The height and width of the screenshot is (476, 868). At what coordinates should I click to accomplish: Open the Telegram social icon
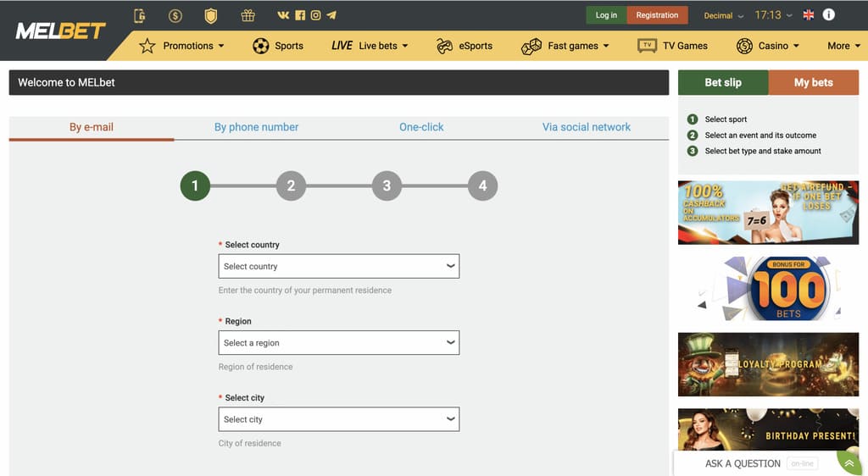pyautogui.click(x=331, y=15)
